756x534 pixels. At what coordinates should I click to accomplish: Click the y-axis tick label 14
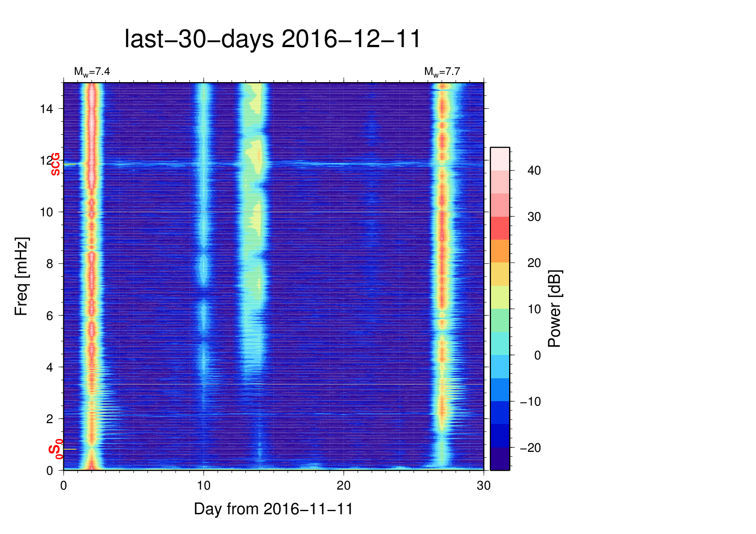pos(46,109)
